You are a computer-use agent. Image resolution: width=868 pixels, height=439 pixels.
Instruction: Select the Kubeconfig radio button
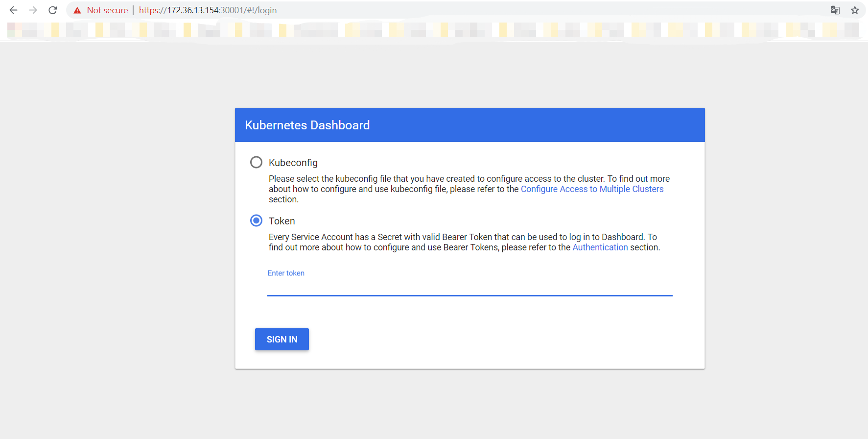point(256,162)
